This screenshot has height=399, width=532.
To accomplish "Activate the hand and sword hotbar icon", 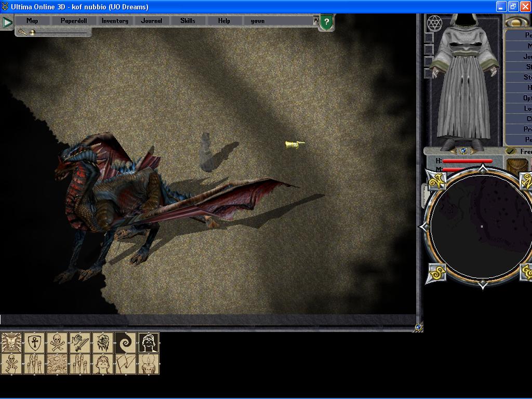I will [79, 342].
